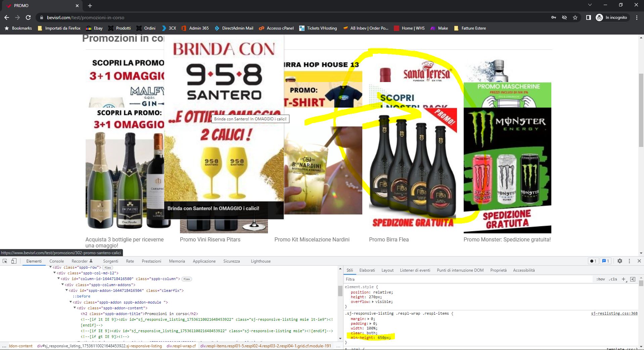The width and height of the screenshot is (644, 350).
Task: Close the PROMO tab
Action: click(x=77, y=6)
